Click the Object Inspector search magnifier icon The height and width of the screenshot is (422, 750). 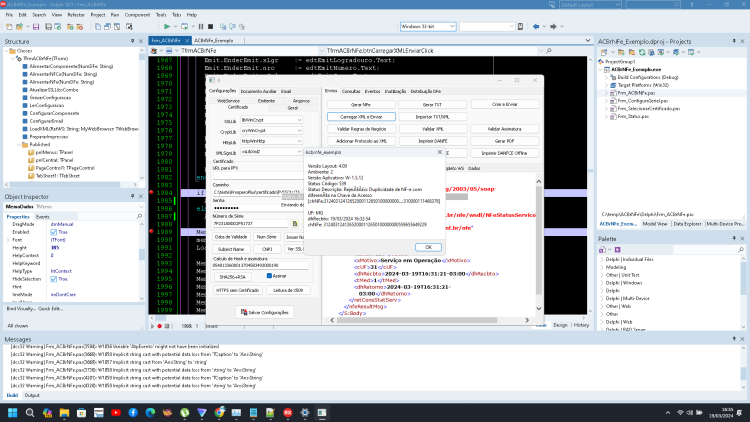(x=140, y=217)
